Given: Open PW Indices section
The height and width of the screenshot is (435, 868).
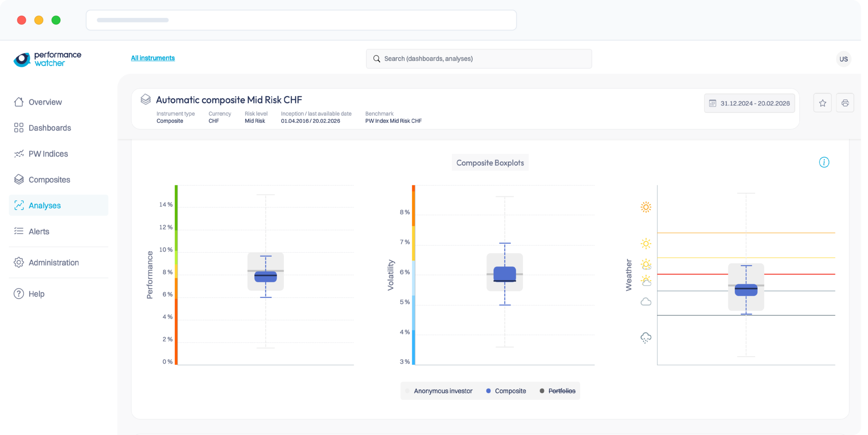Looking at the screenshot, I should 48,154.
